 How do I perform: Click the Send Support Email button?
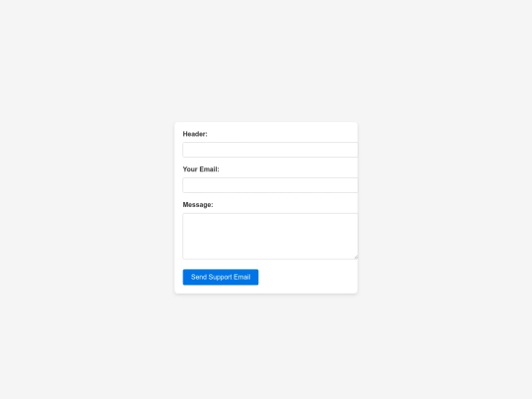point(221,277)
